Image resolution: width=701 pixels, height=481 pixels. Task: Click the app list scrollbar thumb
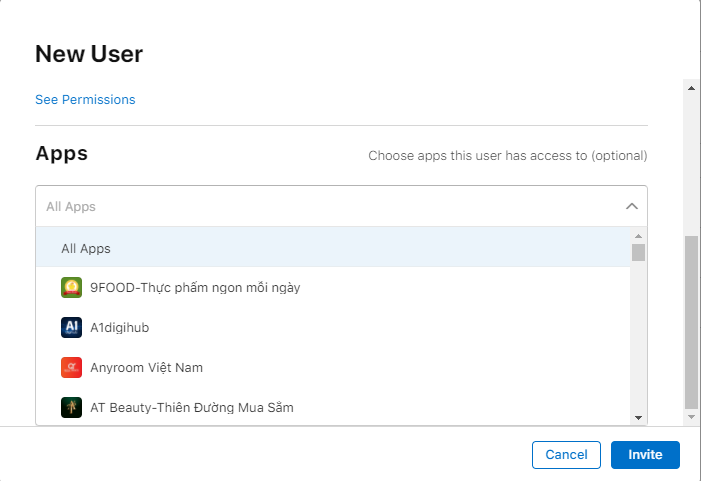coord(638,252)
